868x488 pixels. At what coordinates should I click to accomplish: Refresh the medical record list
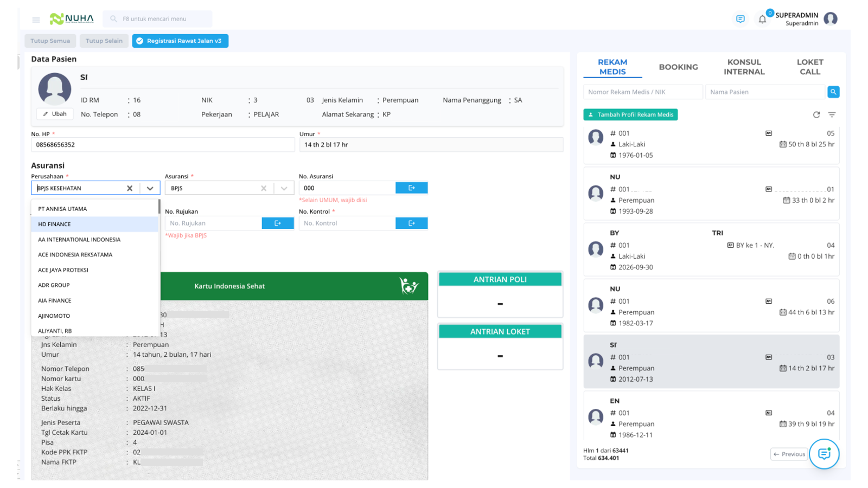[x=816, y=115]
